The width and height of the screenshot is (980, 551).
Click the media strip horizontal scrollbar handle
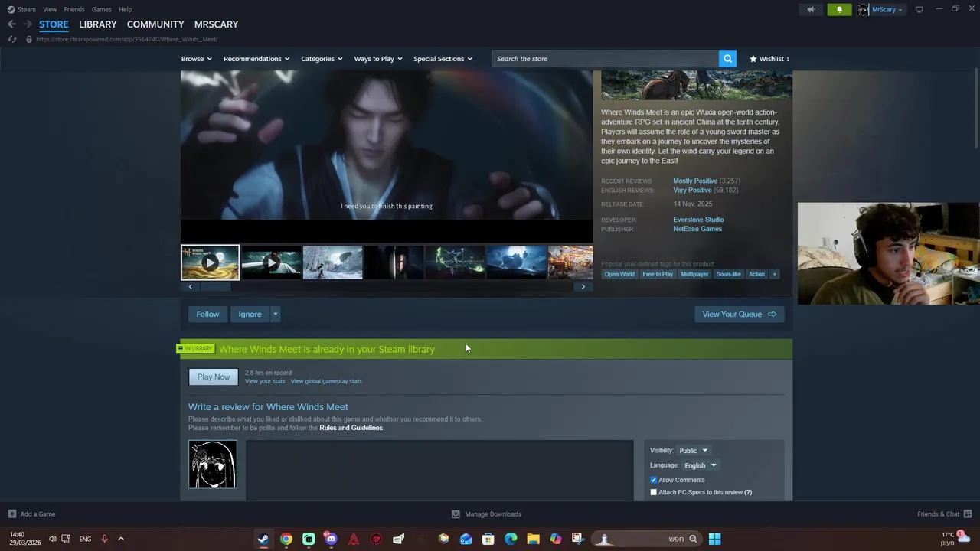pos(214,287)
